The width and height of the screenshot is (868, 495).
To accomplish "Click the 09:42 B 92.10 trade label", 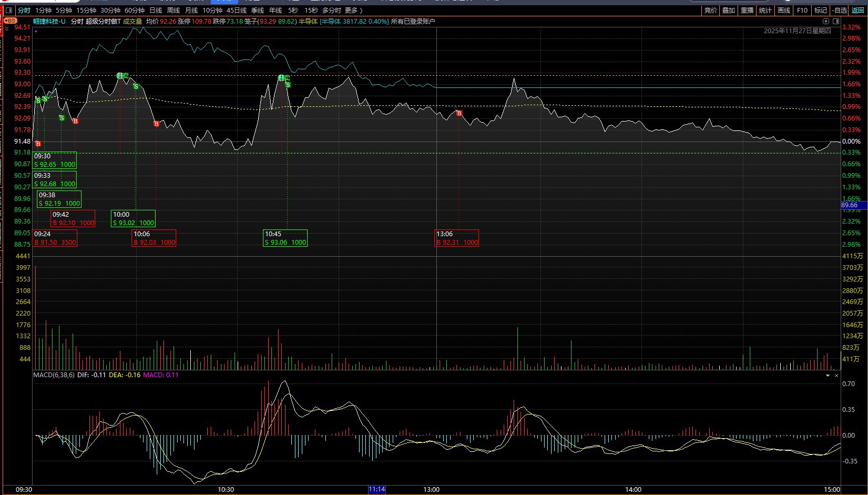I will pos(73,219).
